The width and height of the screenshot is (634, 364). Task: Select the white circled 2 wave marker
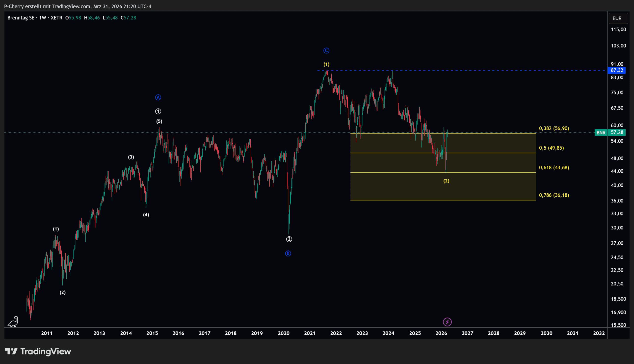click(289, 239)
